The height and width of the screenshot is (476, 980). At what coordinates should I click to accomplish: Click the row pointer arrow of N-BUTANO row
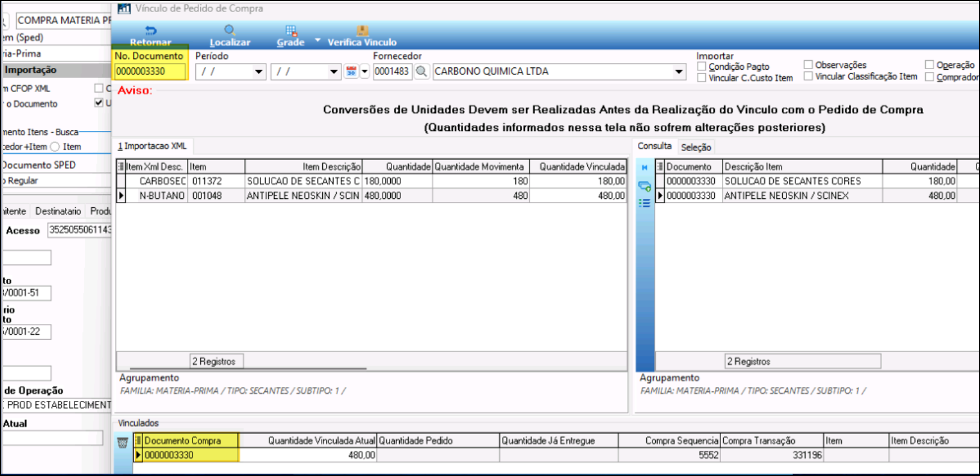[x=121, y=196]
